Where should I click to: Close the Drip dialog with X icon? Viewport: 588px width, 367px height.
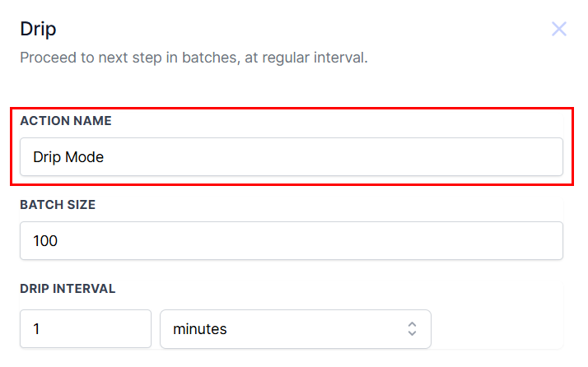point(559,30)
